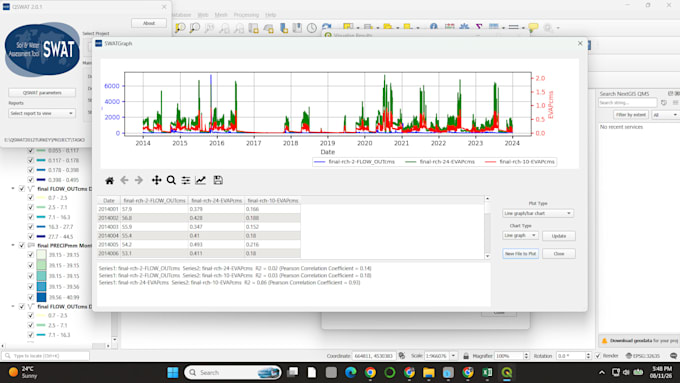Click the dark blue 39.56 - 40.99 color swatch
This screenshot has width=680, height=383.
click(x=41, y=297)
